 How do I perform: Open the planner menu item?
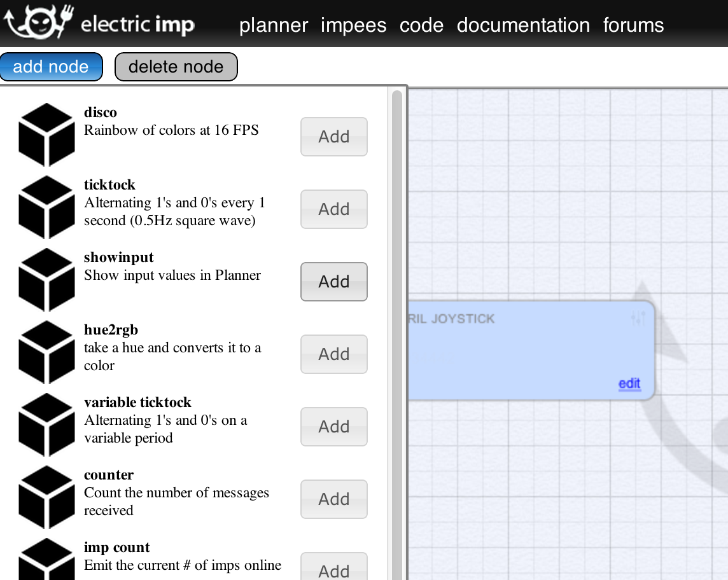(273, 25)
